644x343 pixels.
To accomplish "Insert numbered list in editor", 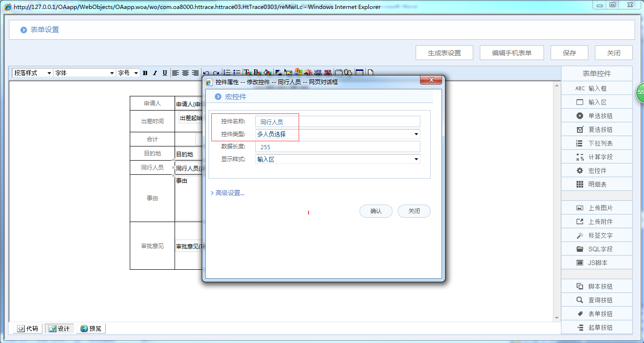I will [x=227, y=73].
